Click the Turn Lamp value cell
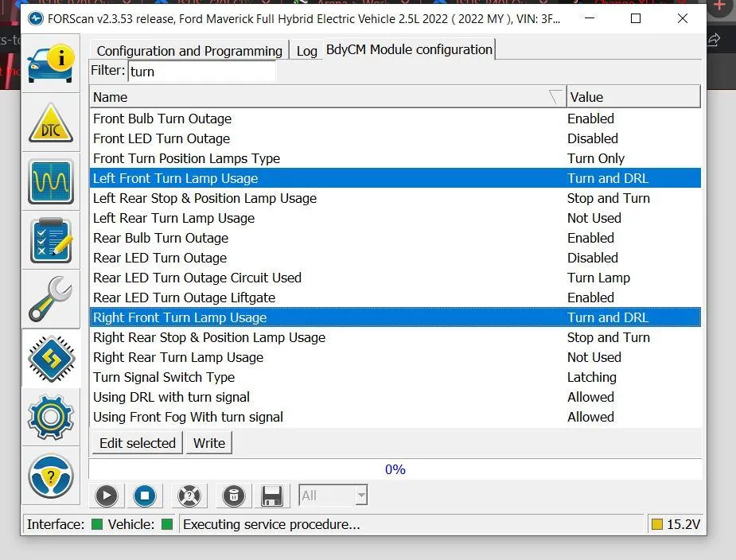Image resolution: width=736 pixels, height=560 pixels. click(598, 278)
